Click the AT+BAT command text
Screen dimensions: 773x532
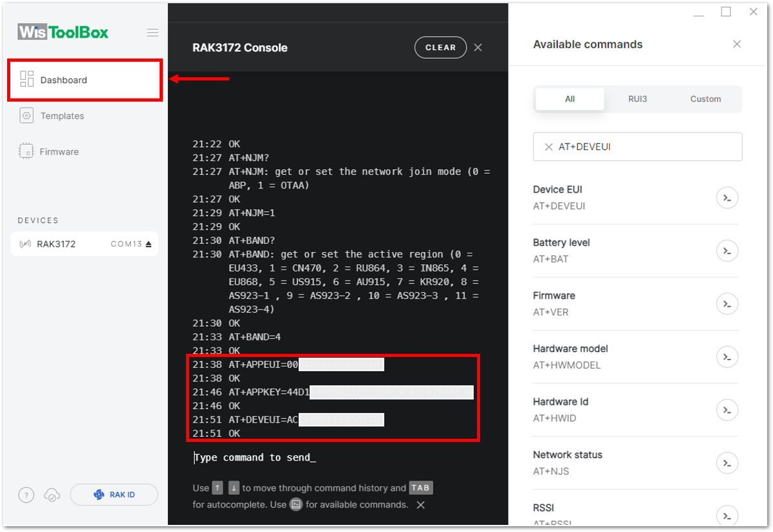point(551,259)
